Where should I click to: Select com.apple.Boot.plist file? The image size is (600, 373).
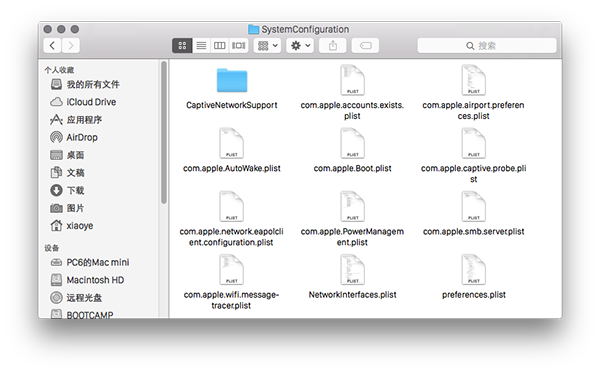[352, 151]
